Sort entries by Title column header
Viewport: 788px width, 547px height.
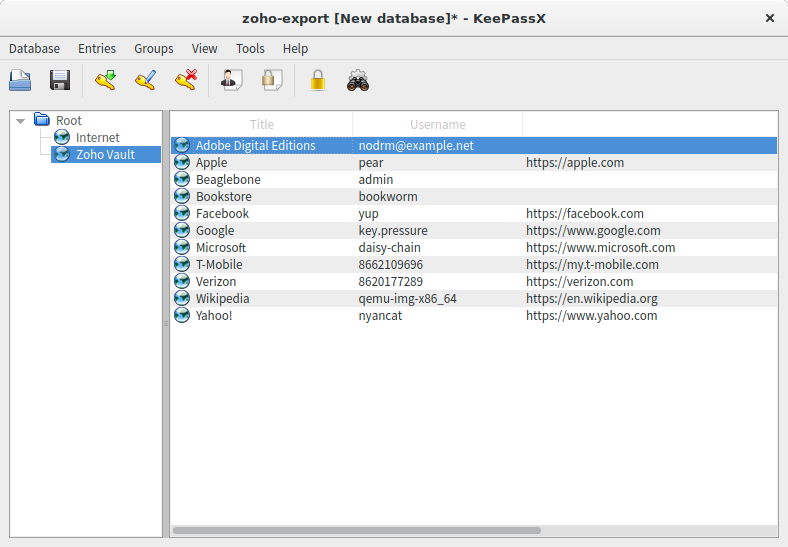coord(262,124)
